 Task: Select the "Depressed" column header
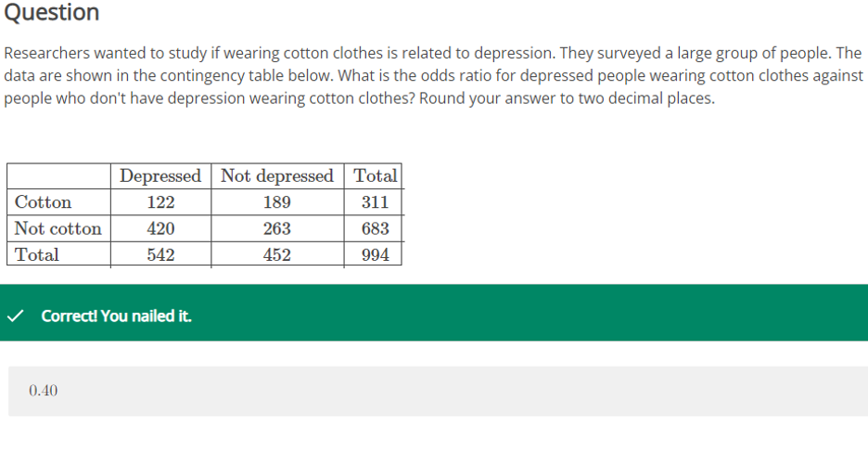pyautogui.click(x=160, y=175)
